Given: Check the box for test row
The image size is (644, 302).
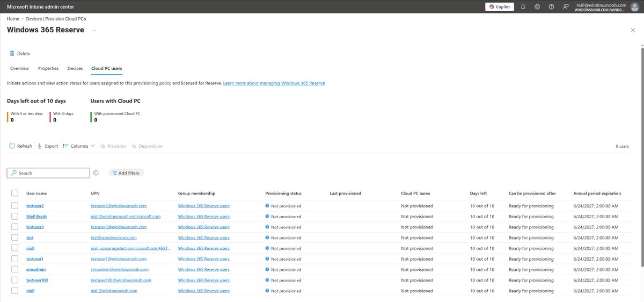Looking at the screenshot, I should [x=14, y=238].
